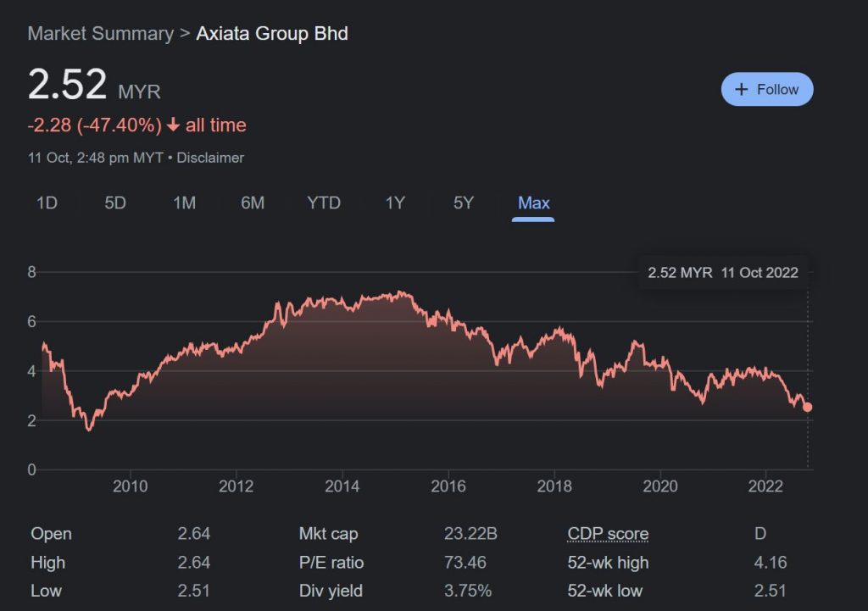Viewport: 868px width, 611px height.
Task: Select the 1Y time range tab
Action: point(395,203)
